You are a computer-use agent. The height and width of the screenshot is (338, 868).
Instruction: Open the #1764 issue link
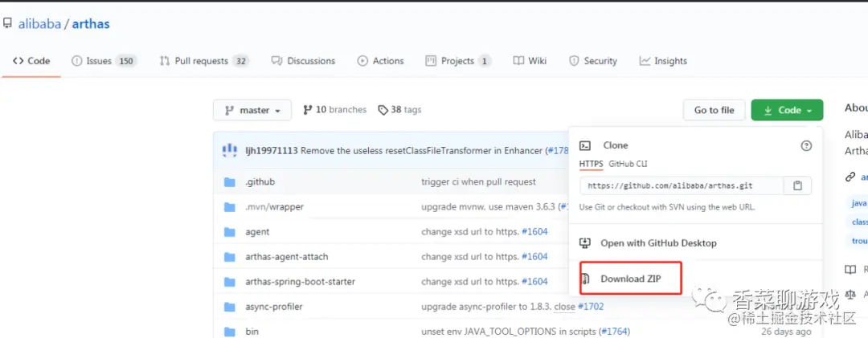pos(615,332)
